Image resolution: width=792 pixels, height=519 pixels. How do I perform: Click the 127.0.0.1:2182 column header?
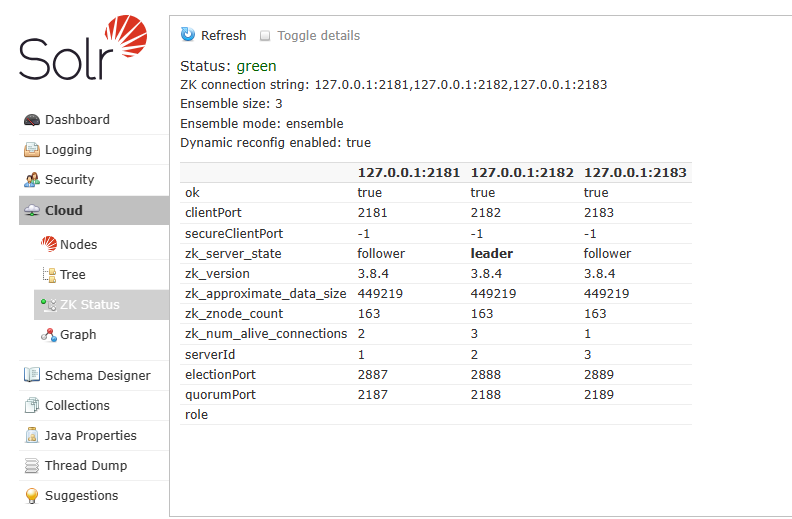tap(522, 173)
